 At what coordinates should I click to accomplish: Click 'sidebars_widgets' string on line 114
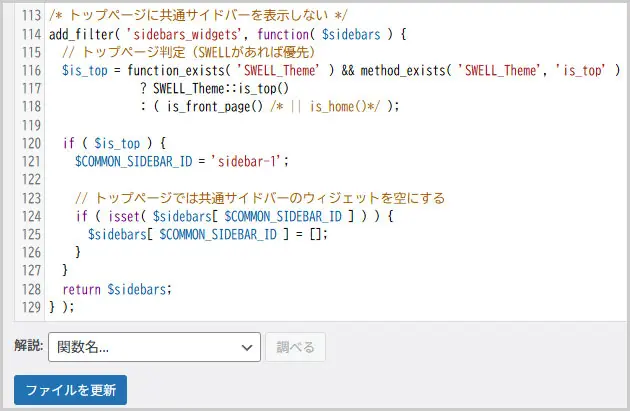[185, 35]
